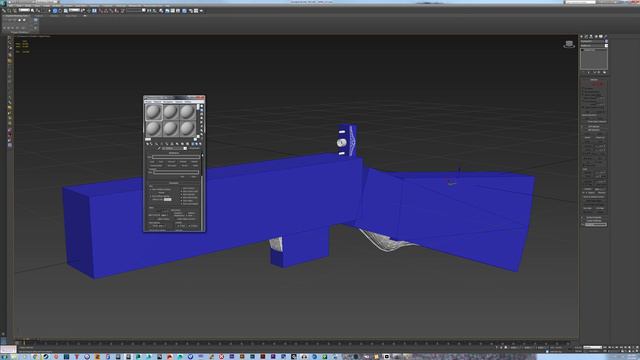640x360 pixels.
Task: Click Assign Material to Selection icon
Action: coord(157,144)
